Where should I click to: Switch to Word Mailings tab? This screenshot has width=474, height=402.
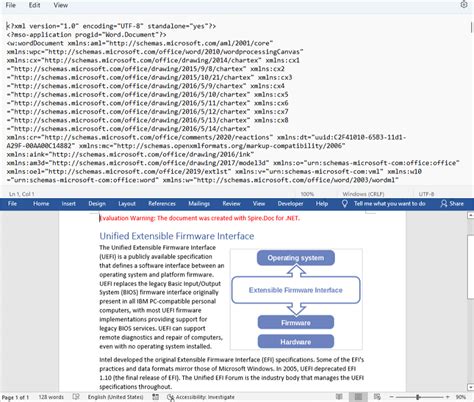pos(199,204)
